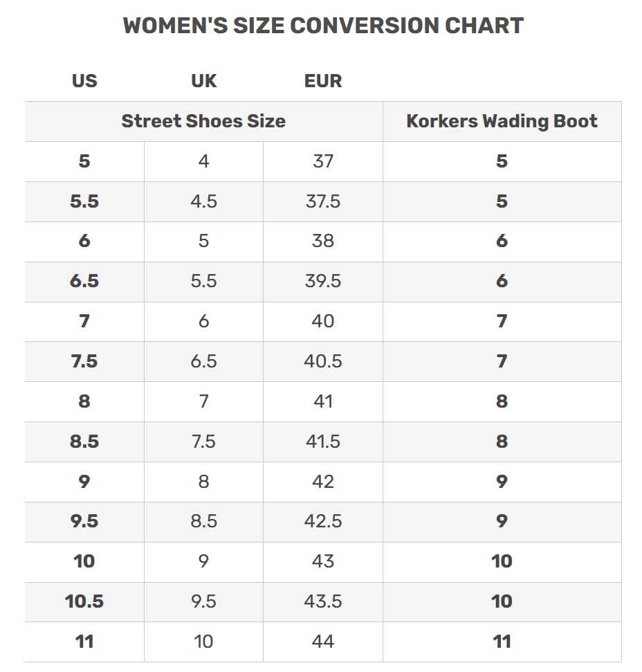The image size is (642, 672).
Task: Click the EUR 39.5 size cell
Action: coord(323,281)
